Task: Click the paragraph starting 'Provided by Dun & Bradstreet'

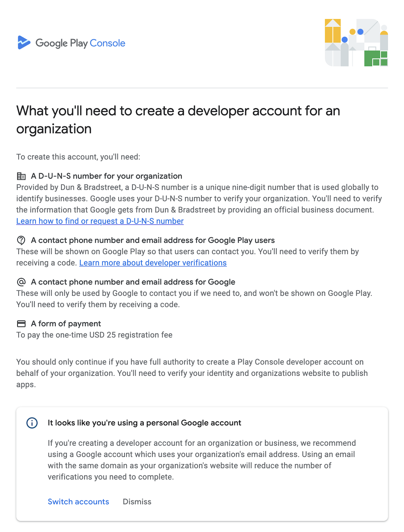Action: coord(199,199)
